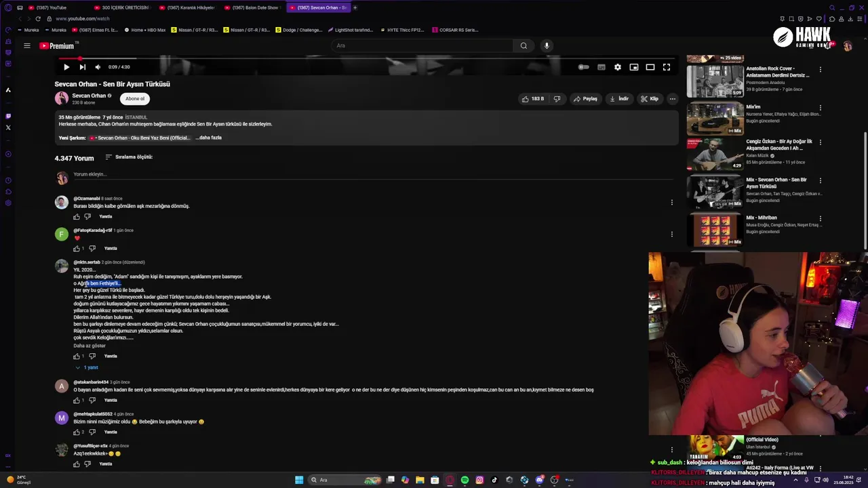868x488 pixels.
Task: Like the comment by @nktn.sertab
Action: pos(77,357)
